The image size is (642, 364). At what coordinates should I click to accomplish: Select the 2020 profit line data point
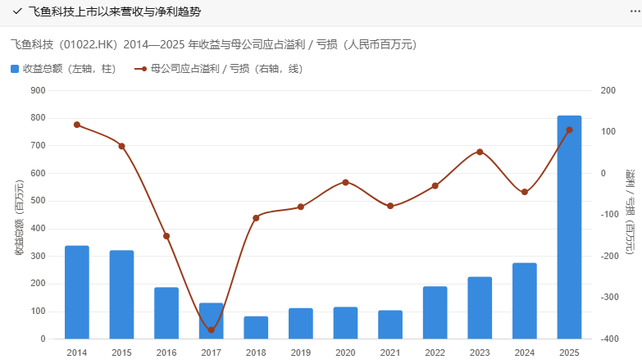(345, 182)
